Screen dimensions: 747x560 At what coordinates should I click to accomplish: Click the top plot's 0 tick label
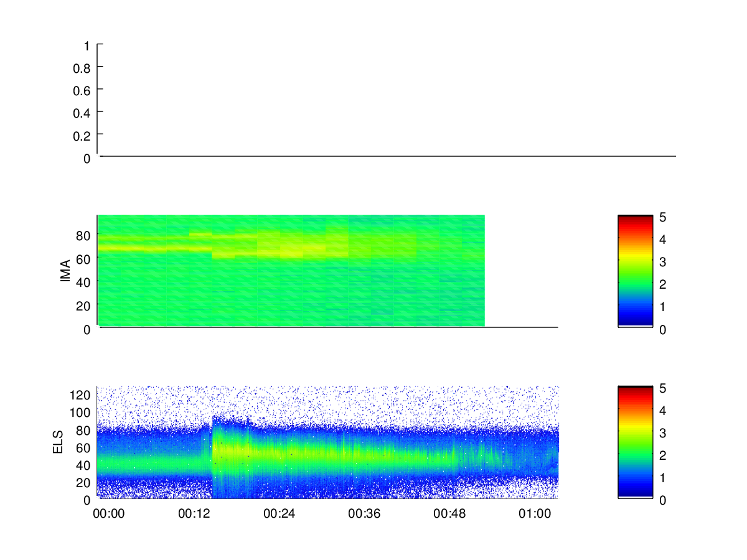click(x=87, y=159)
